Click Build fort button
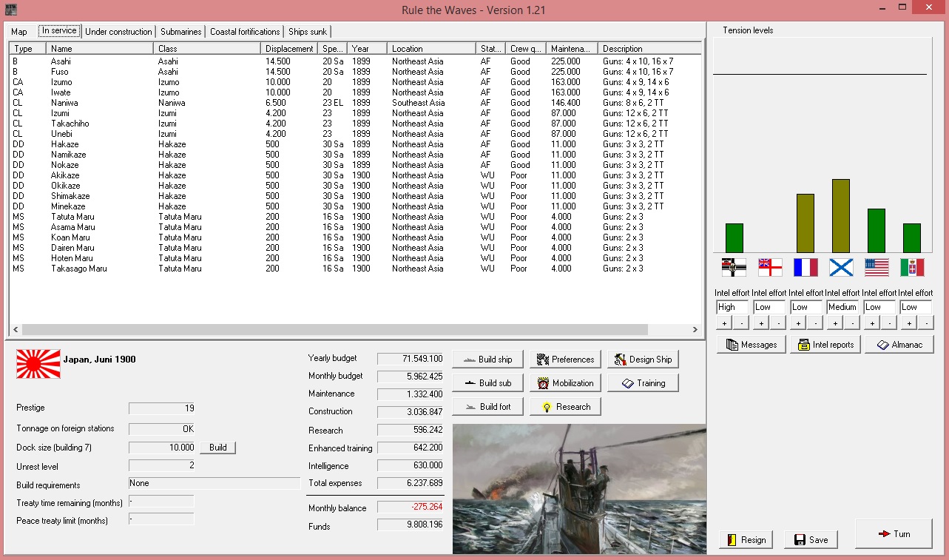 point(487,407)
